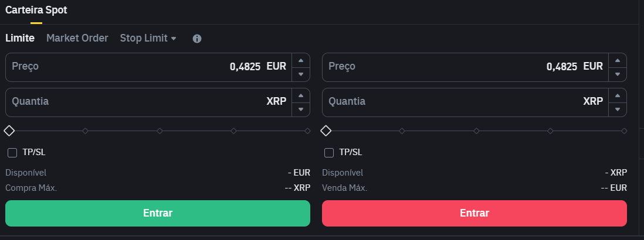Open the Stop Limit dropdown
The height and width of the screenshot is (240, 644).
pos(148,38)
